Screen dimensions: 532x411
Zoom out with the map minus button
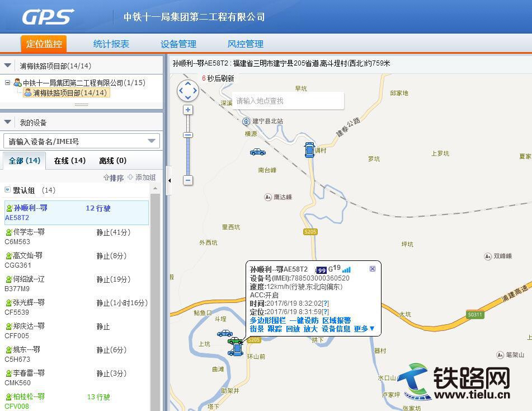188,180
